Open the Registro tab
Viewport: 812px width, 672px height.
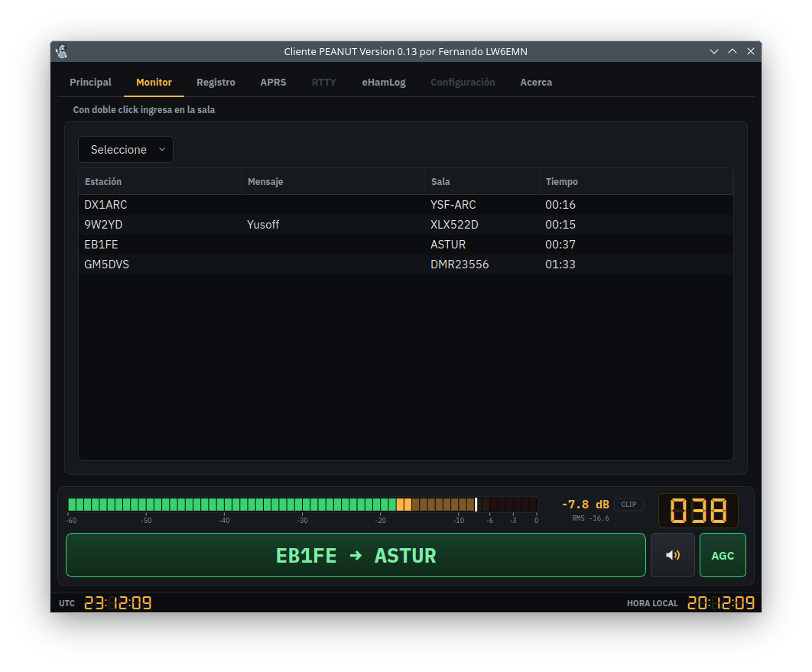click(216, 83)
